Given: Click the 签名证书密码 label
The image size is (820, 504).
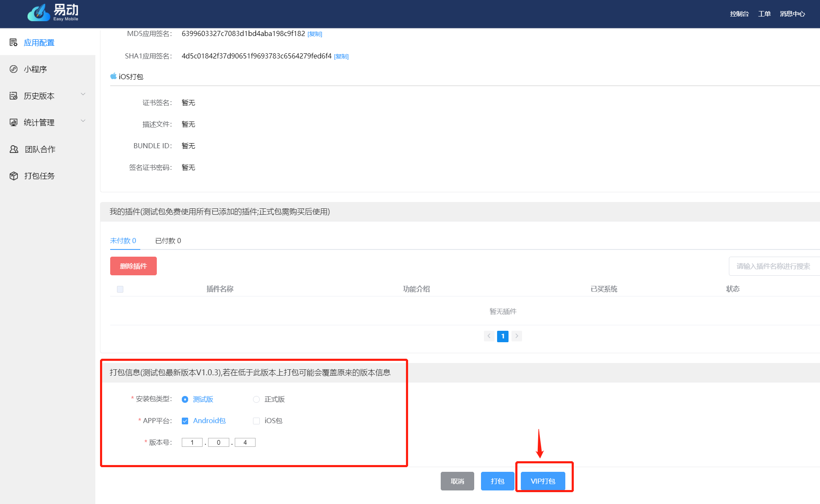Looking at the screenshot, I should click(150, 167).
